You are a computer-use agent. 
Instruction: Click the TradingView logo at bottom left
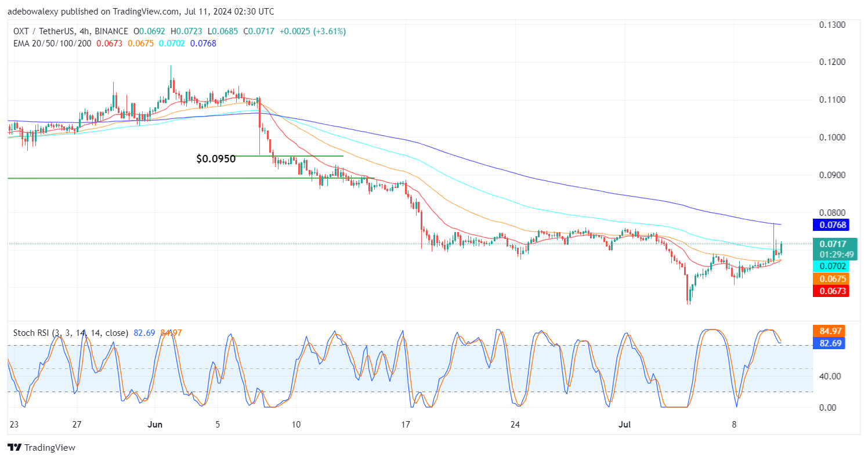[41, 448]
